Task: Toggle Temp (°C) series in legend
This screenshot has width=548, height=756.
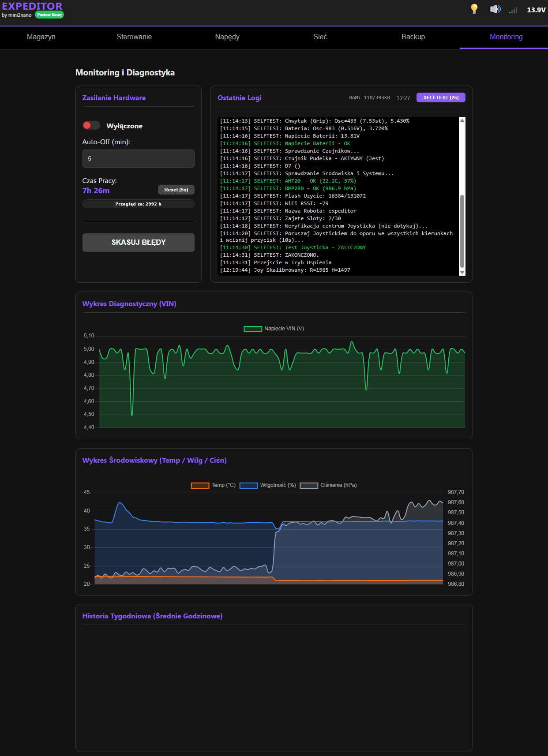Action: 200,485
